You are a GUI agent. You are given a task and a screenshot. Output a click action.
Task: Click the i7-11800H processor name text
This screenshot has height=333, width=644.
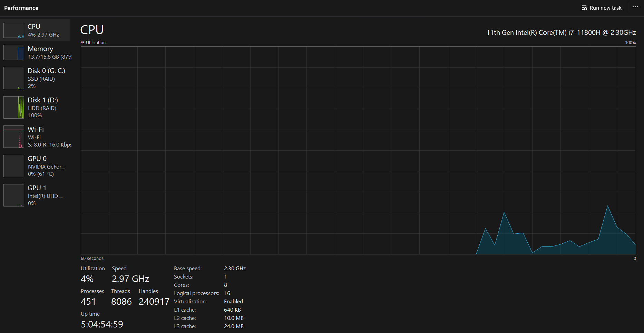coord(561,32)
